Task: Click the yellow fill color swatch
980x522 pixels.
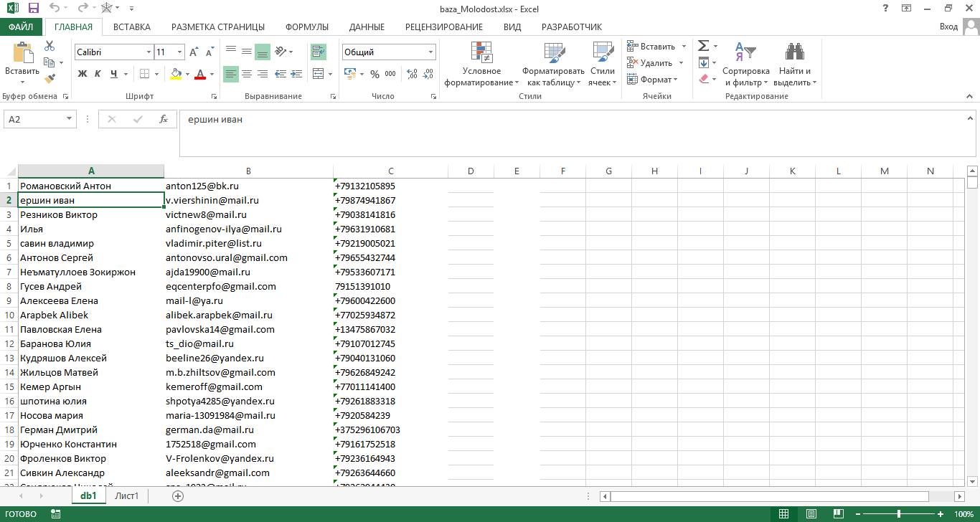Action: coord(176,74)
